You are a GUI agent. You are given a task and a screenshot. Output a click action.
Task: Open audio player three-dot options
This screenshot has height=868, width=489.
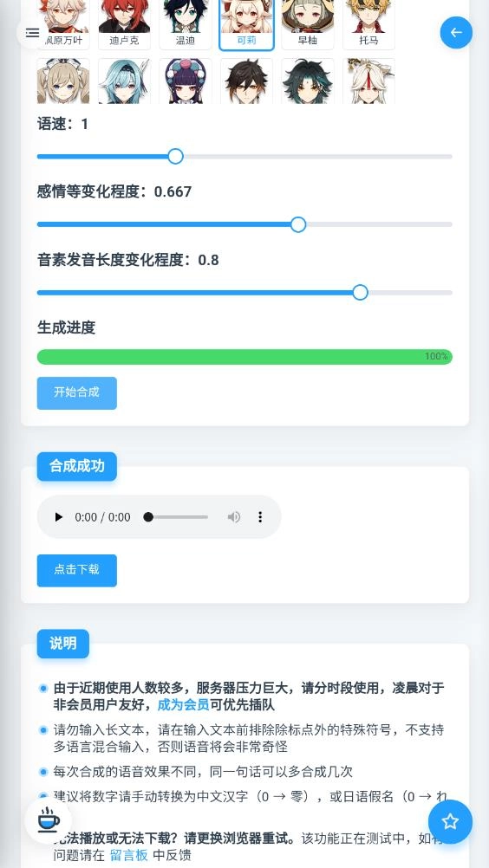pos(260,517)
